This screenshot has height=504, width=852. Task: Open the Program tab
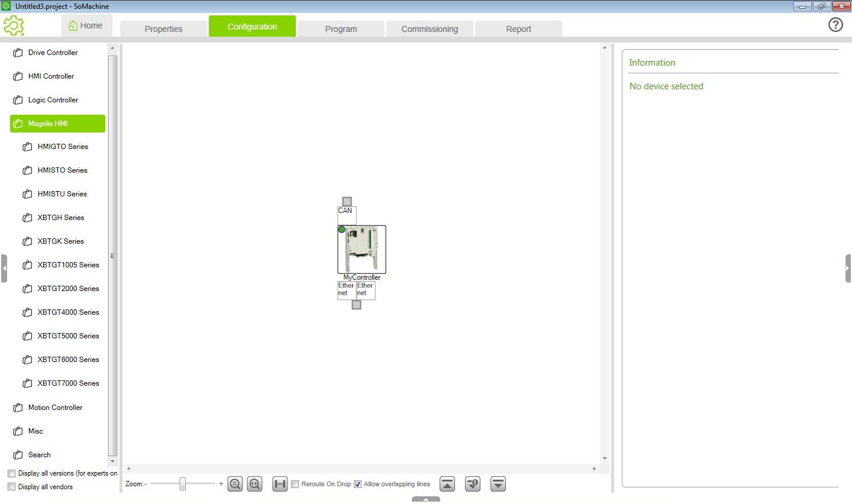coord(341,29)
